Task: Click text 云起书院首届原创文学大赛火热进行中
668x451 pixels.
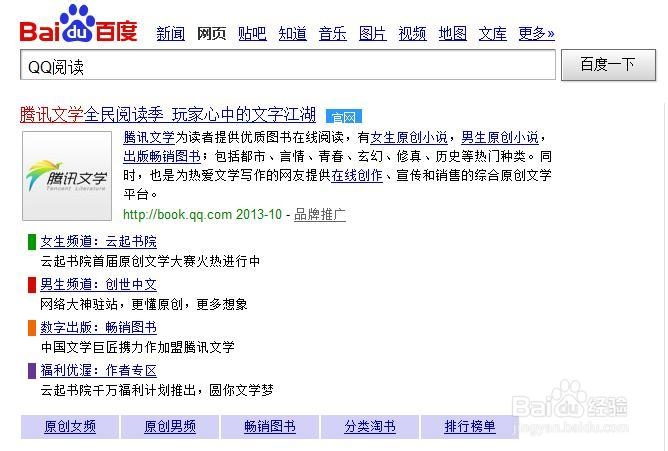Action: tap(150, 261)
